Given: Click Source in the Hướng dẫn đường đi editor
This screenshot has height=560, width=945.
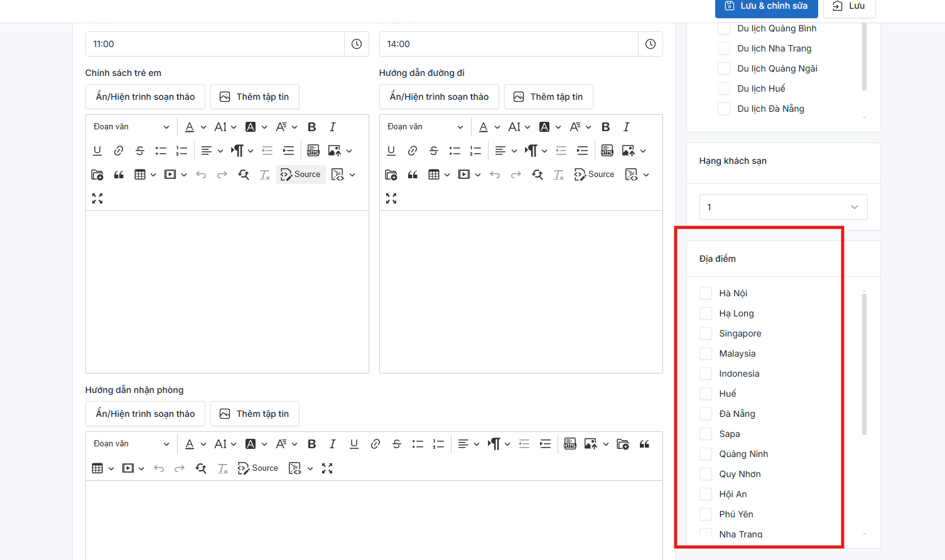Looking at the screenshot, I should click(x=594, y=175).
